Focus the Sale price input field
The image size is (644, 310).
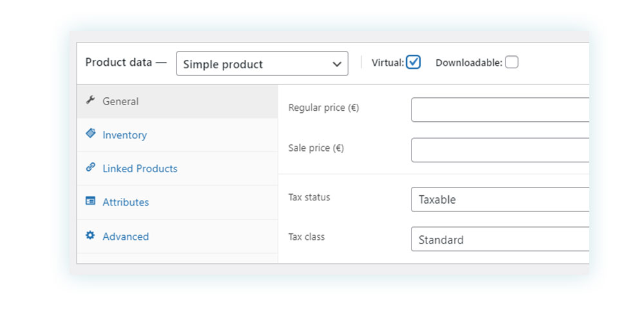(500, 150)
